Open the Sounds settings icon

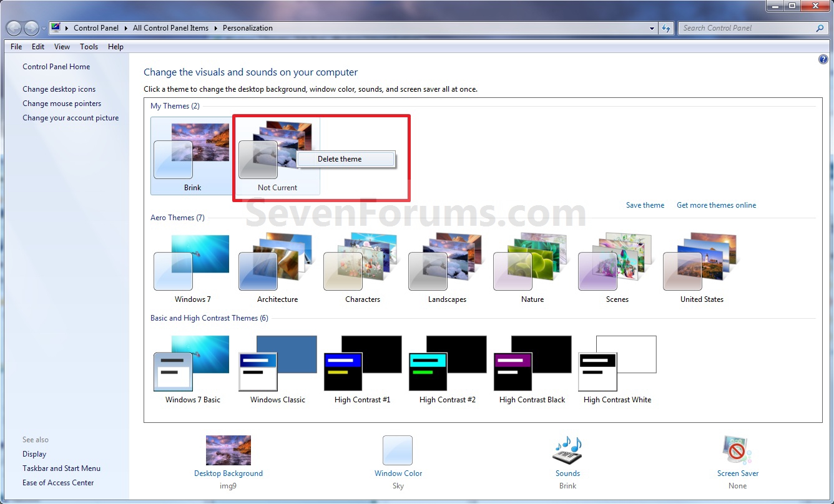567,450
